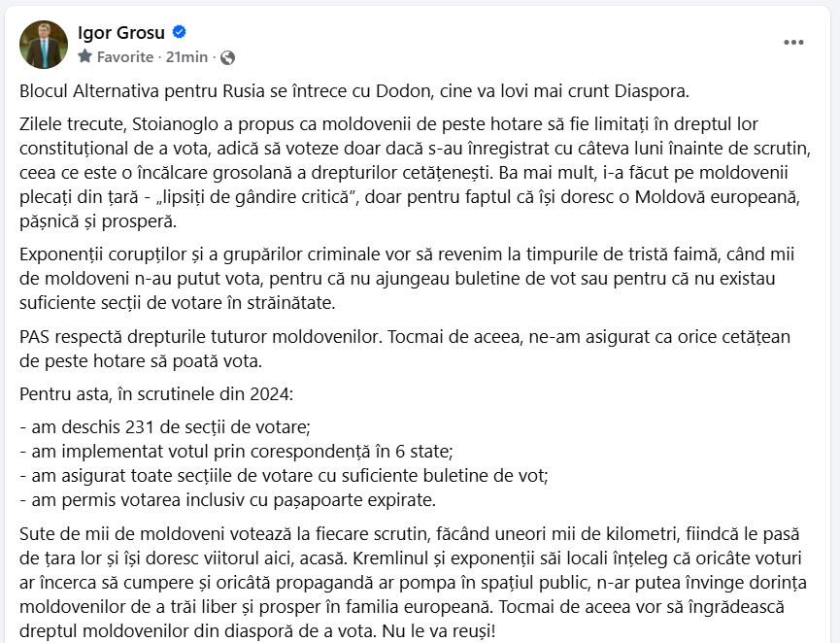
Task: Click the bullet about pașapoarte expirate
Action: click(x=227, y=500)
